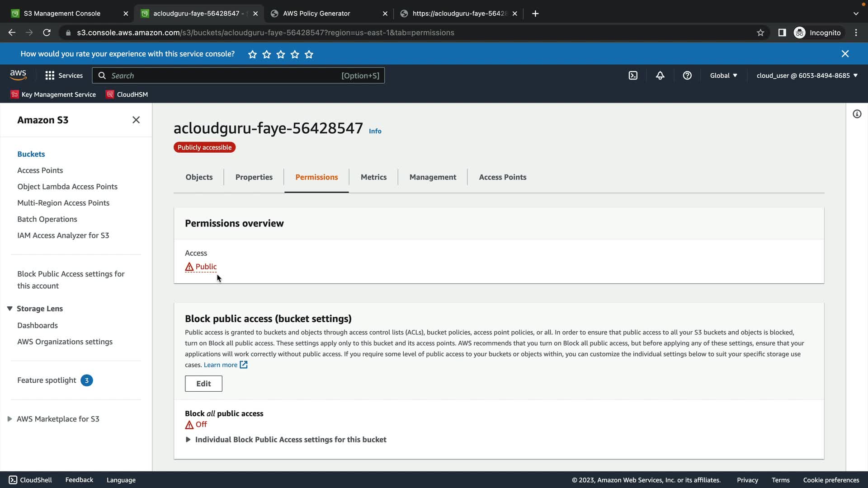
Task: Select the first star rating
Action: tap(252, 54)
